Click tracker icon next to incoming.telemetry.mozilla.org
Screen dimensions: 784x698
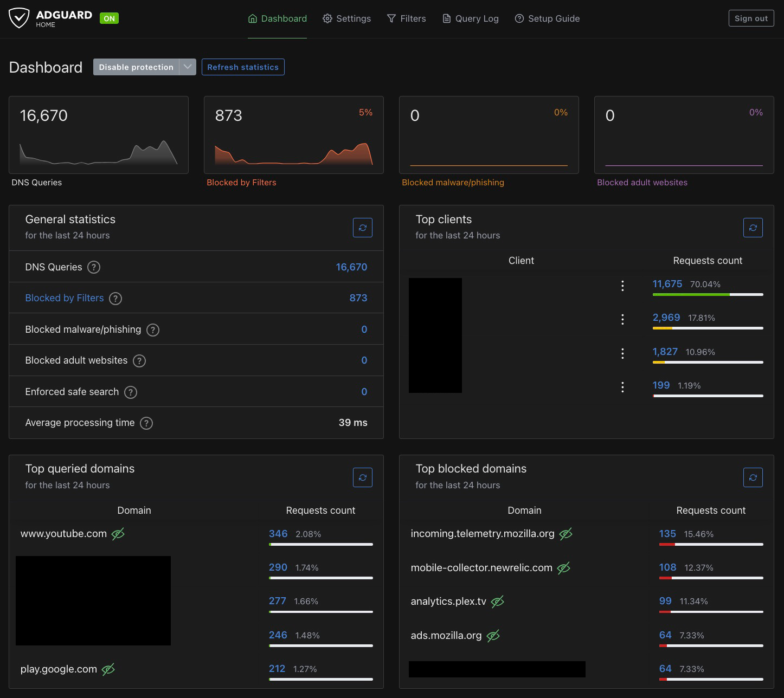coord(566,534)
